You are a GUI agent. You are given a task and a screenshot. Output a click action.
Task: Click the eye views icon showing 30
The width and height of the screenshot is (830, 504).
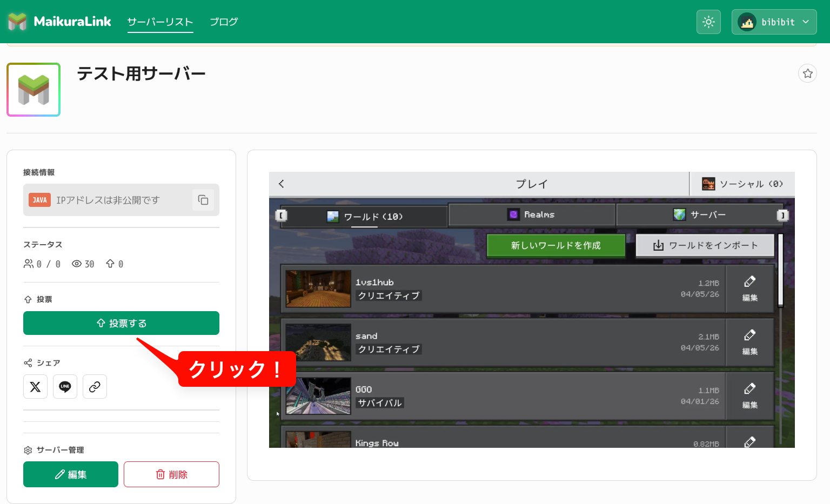click(77, 264)
